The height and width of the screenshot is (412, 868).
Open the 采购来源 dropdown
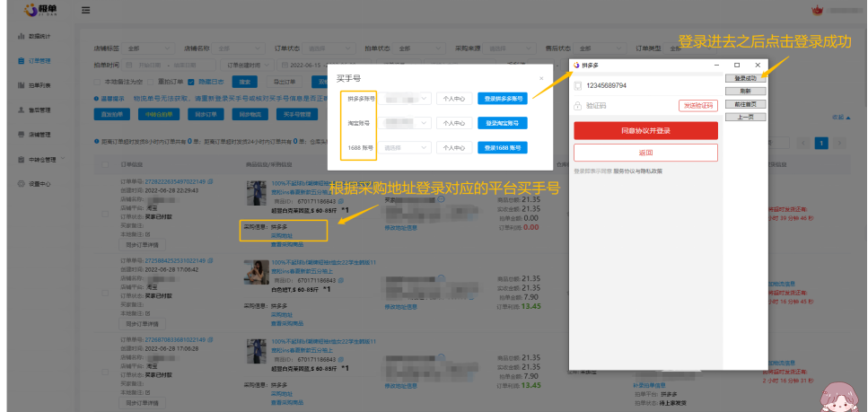tap(509, 48)
